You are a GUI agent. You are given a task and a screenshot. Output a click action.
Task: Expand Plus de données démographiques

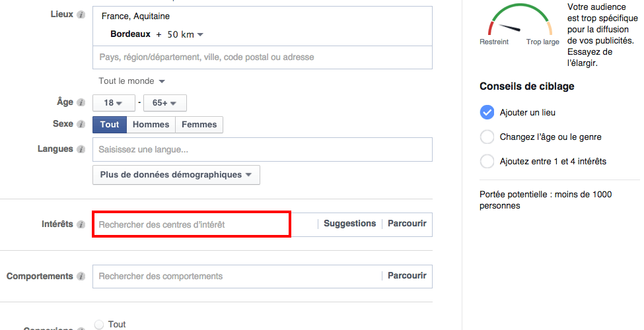click(176, 175)
